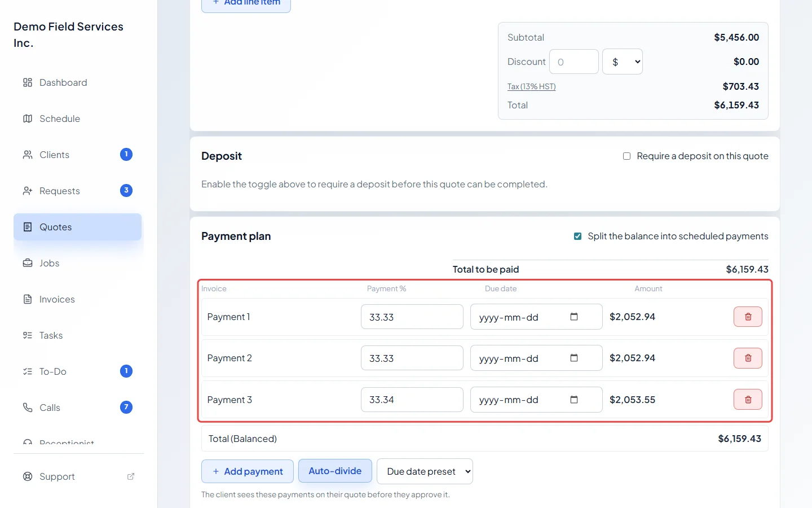Select the Jobs menu item

click(x=77, y=263)
